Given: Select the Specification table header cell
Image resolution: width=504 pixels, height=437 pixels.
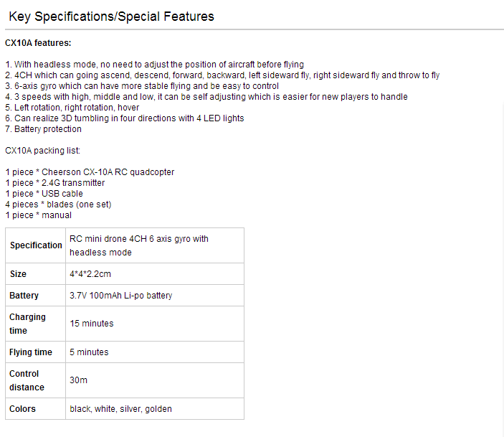Looking at the screenshot, I should point(36,245).
